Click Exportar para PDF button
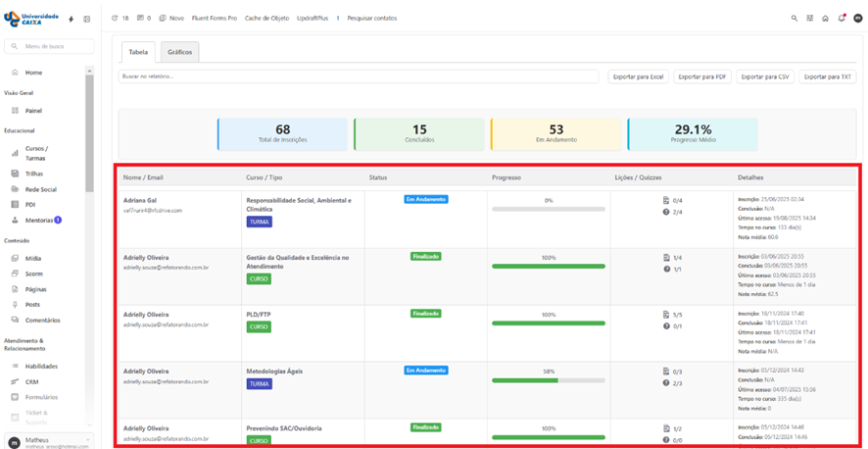Screen dimensions: 868x449 [x=702, y=76]
